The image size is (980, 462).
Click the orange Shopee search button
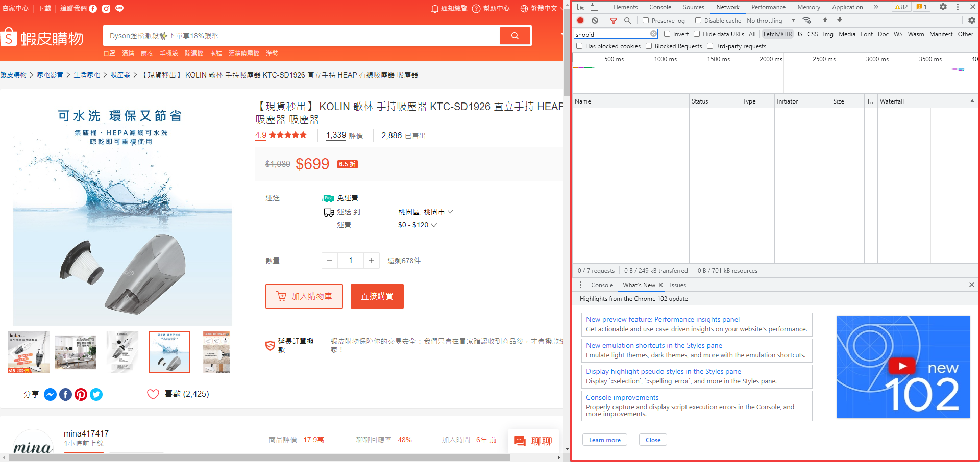[x=514, y=36]
